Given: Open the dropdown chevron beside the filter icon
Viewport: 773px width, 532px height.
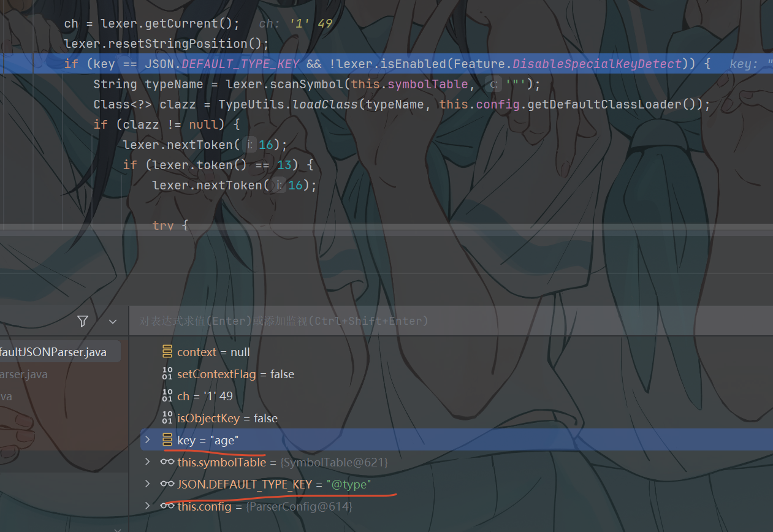Looking at the screenshot, I should pyautogui.click(x=112, y=321).
